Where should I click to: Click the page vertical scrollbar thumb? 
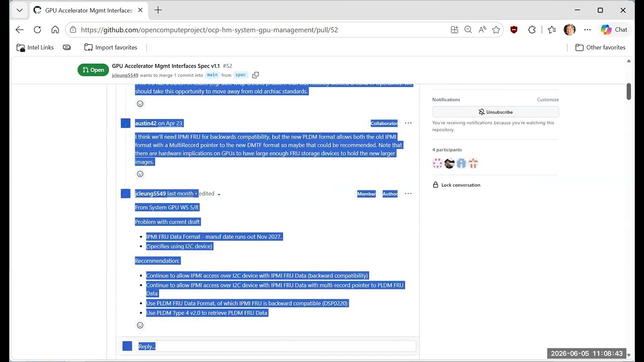(x=628, y=92)
